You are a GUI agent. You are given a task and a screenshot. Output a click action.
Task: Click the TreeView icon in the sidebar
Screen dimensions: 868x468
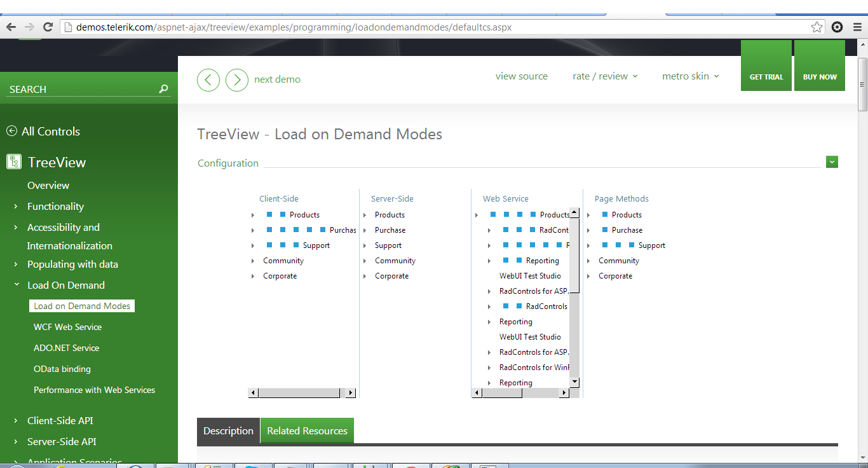click(14, 162)
